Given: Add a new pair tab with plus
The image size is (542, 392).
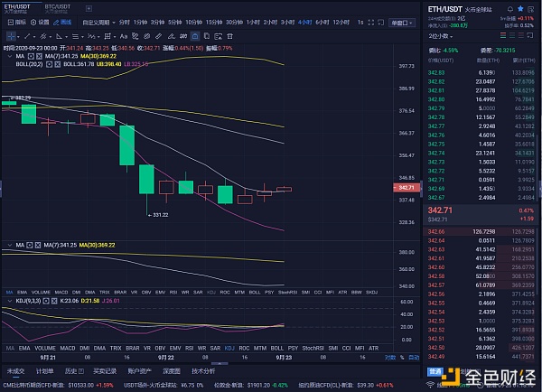Looking at the screenshot, I should pyautogui.click(x=89, y=8).
